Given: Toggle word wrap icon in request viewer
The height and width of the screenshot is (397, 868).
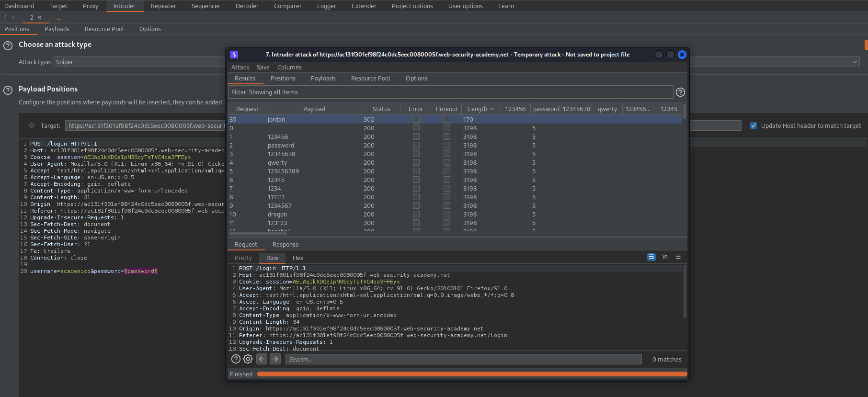Looking at the screenshot, I should pos(651,257).
